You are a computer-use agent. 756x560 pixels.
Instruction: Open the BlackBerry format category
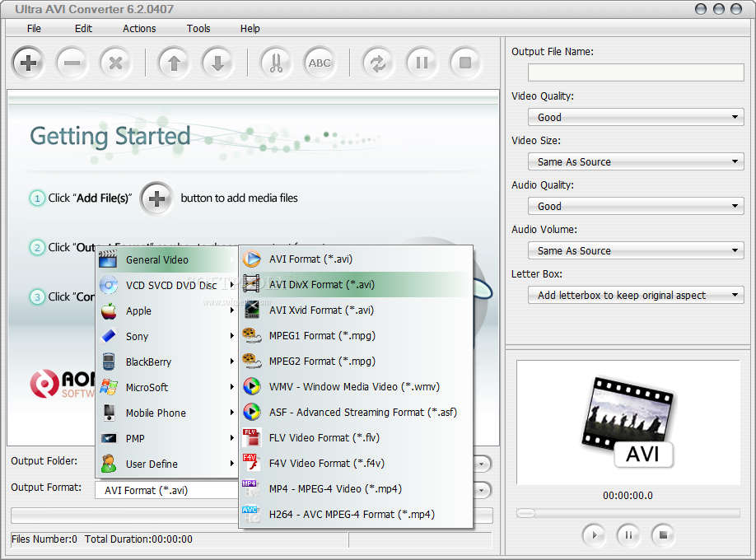pyautogui.click(x=167, y=362)
